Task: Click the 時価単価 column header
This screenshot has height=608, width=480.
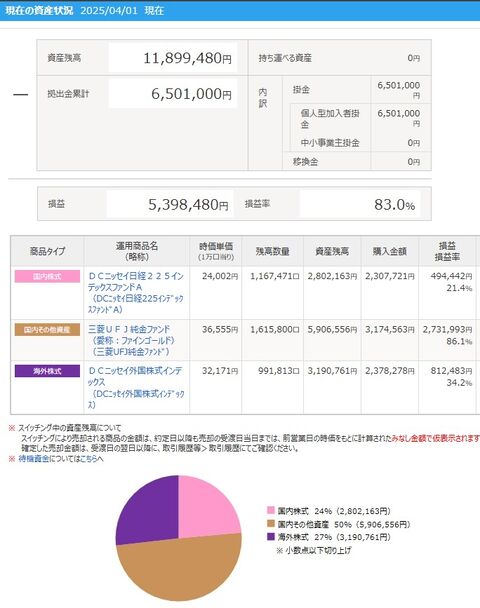Action: click(216, 251)
